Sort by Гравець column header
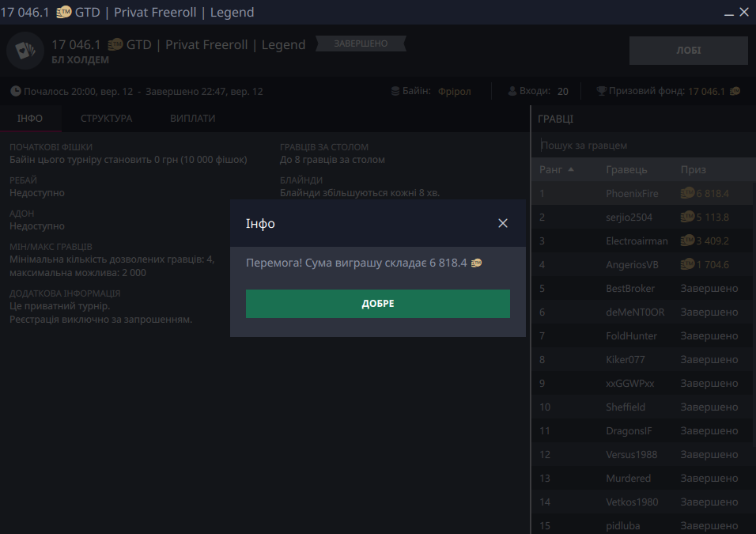This screenshot has width=756, height=534. coord(626,170)
